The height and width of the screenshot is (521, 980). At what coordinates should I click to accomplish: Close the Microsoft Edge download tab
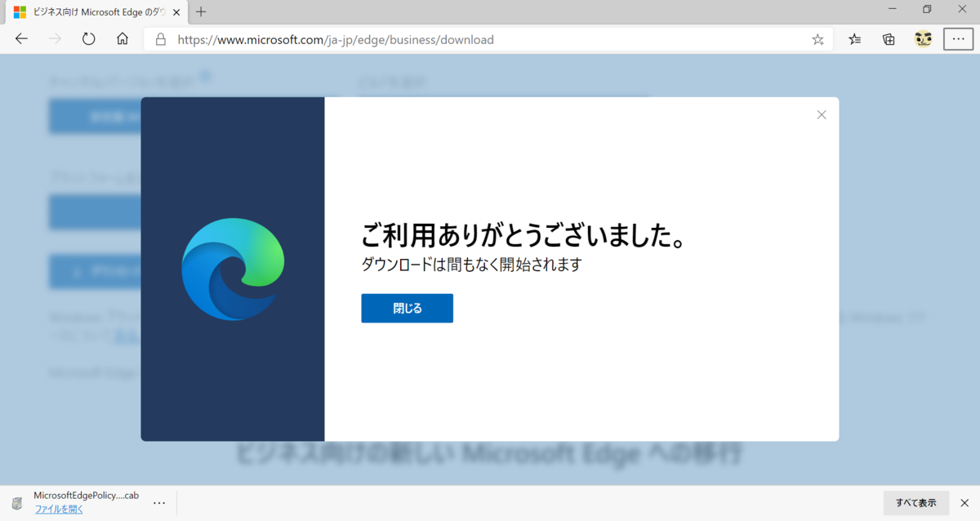tap(176, 12)
